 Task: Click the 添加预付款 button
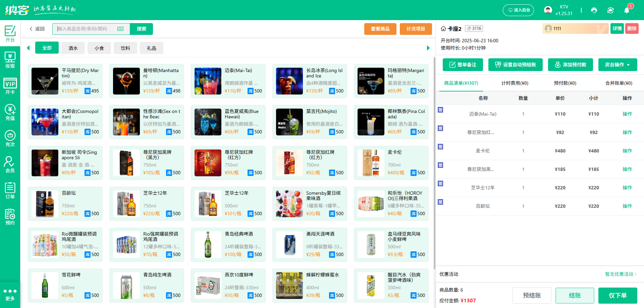click(571, 65)
